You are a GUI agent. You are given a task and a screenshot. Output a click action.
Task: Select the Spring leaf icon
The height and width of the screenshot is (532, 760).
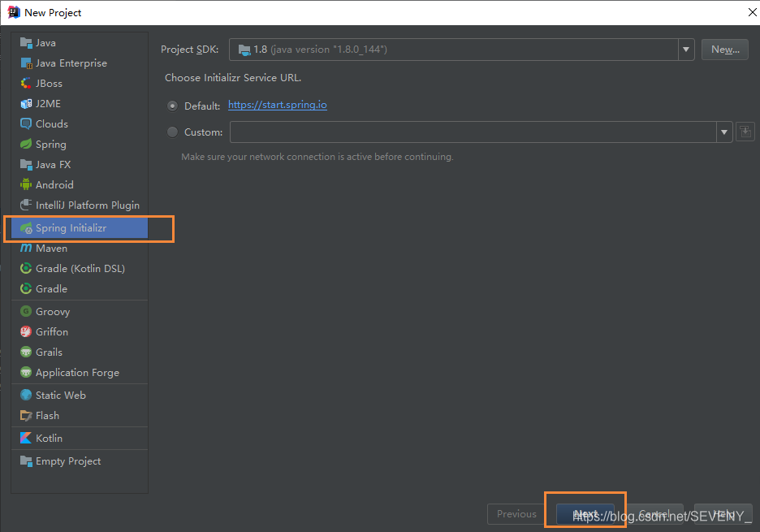(26, 144)
